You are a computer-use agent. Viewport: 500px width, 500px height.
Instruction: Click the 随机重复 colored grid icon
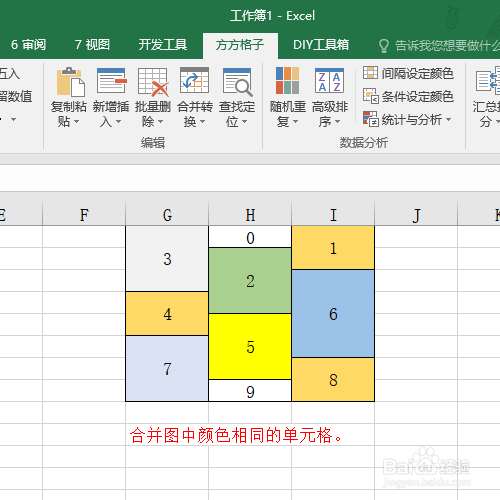click(x=287, y=80)
